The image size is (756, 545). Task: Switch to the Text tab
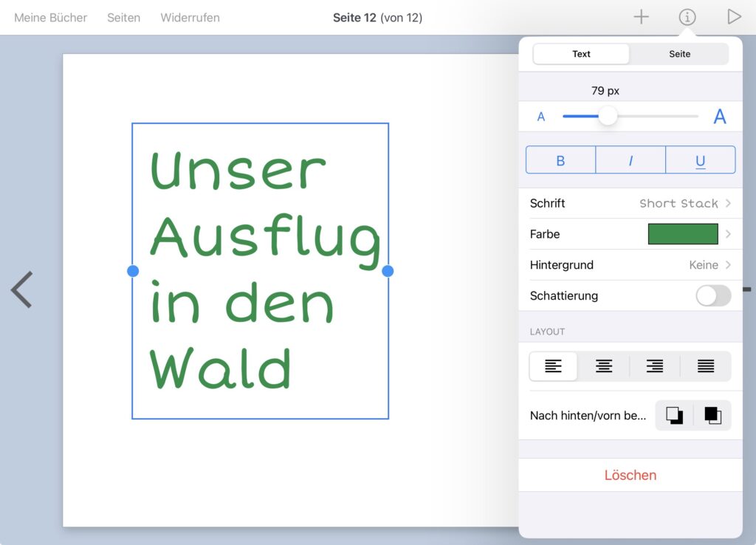tap(581, 54)
